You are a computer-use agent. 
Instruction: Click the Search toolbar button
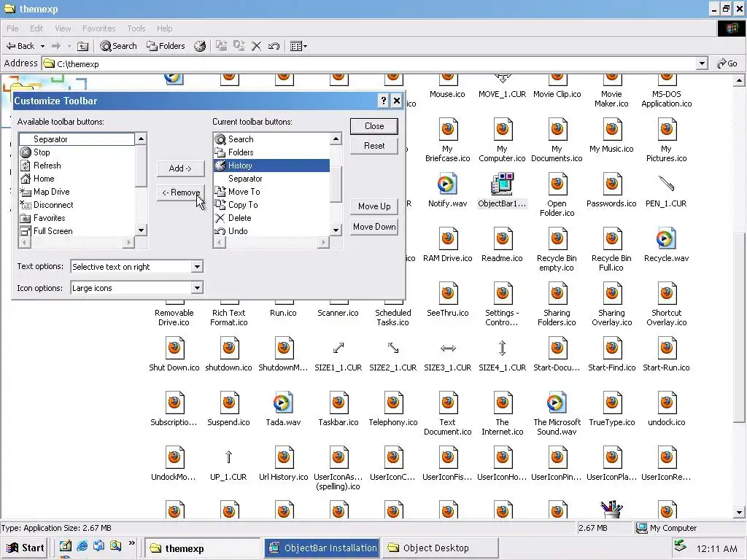118,46
